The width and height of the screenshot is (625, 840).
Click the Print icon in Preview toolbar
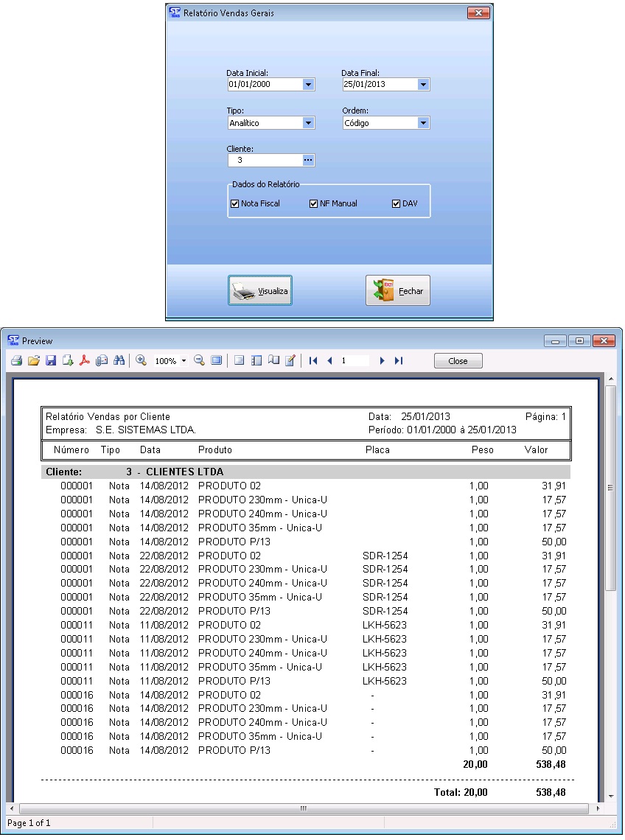[x=16, y=361]
